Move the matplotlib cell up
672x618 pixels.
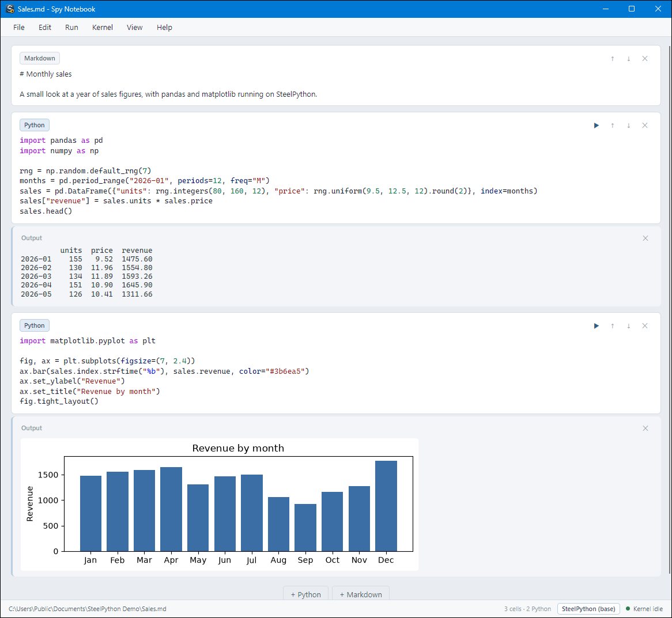613,326
